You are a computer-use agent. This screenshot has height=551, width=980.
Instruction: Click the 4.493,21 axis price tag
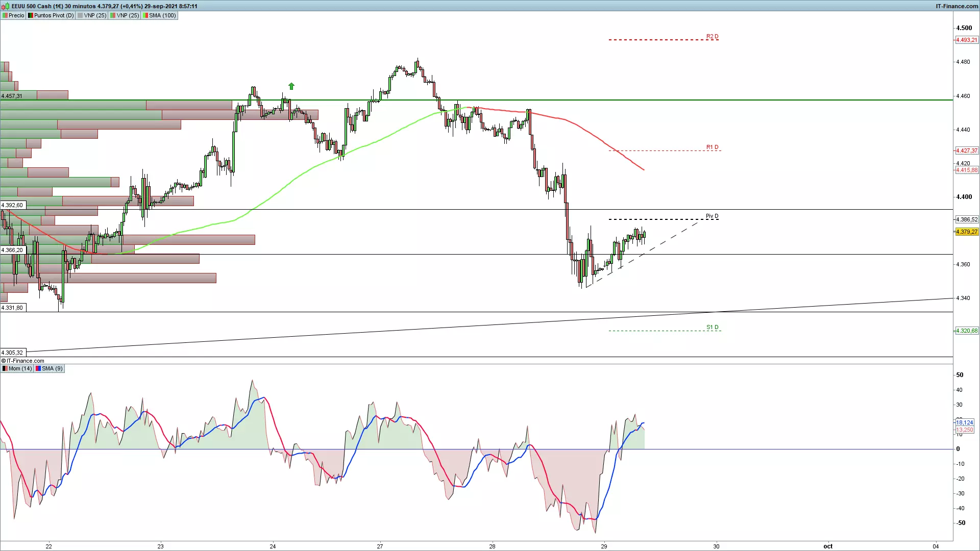click(x=967, y=40)
